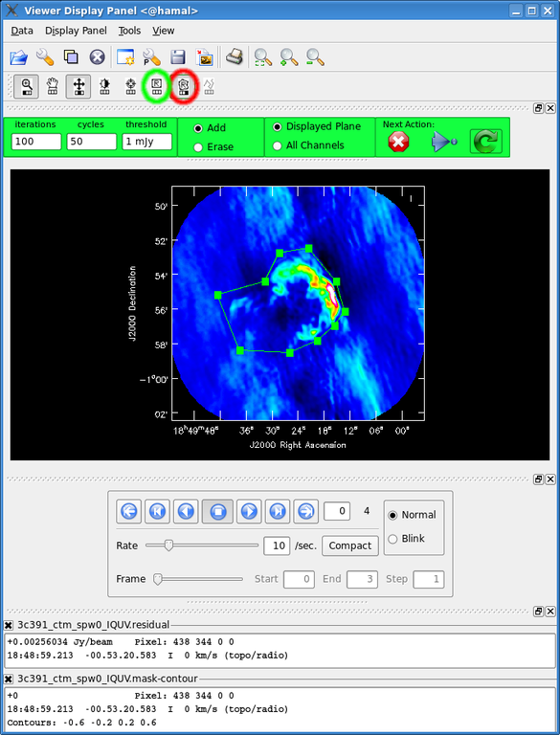The image size is (560, 735).
Task: Undock the animator panel
Action: point(538,479)
